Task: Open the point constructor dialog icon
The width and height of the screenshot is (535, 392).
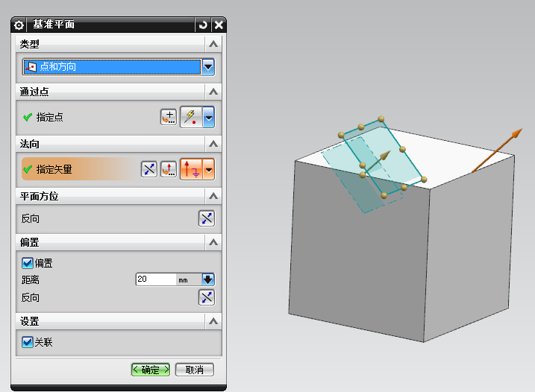Action: [169, 117]
